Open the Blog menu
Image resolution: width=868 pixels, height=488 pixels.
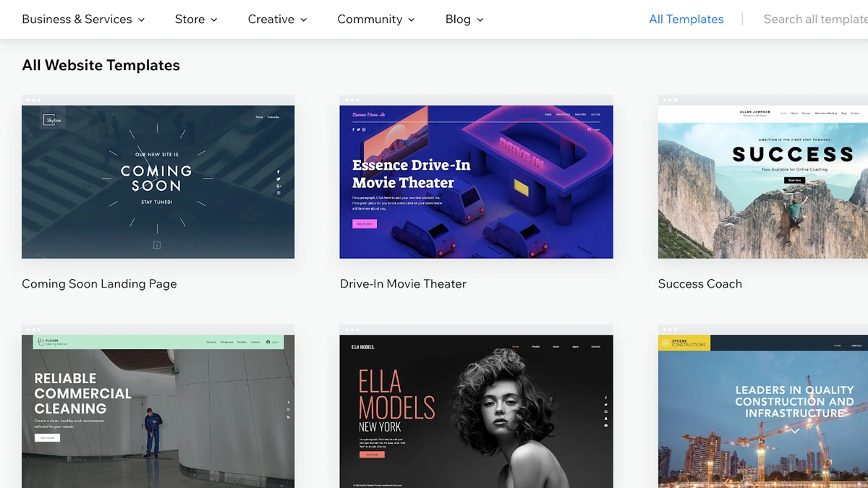[464, 20]
